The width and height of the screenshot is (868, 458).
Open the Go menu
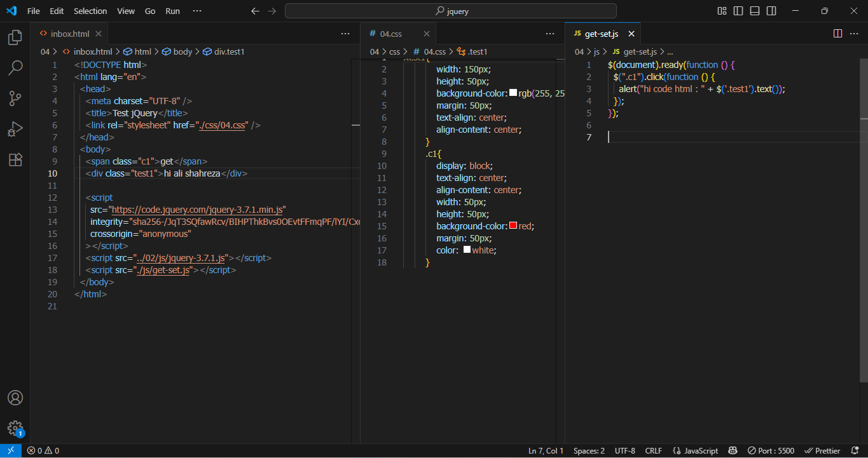[x=150, y=11]
